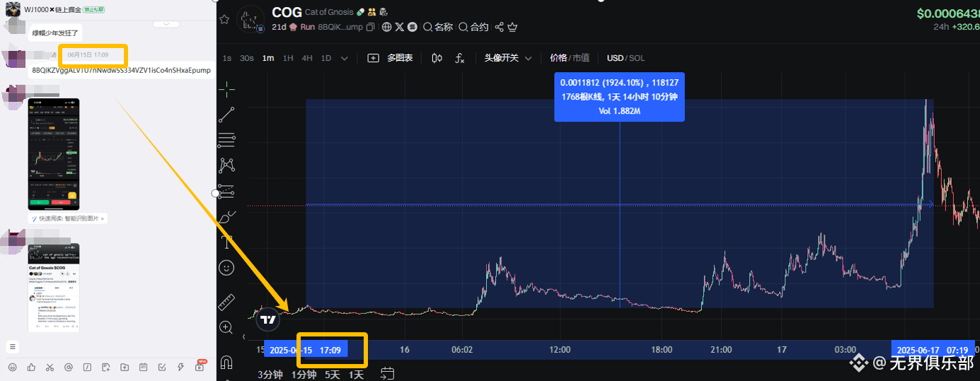
Task: Search token by 名称
Action: pyautogui.click(x=438, y=27)
